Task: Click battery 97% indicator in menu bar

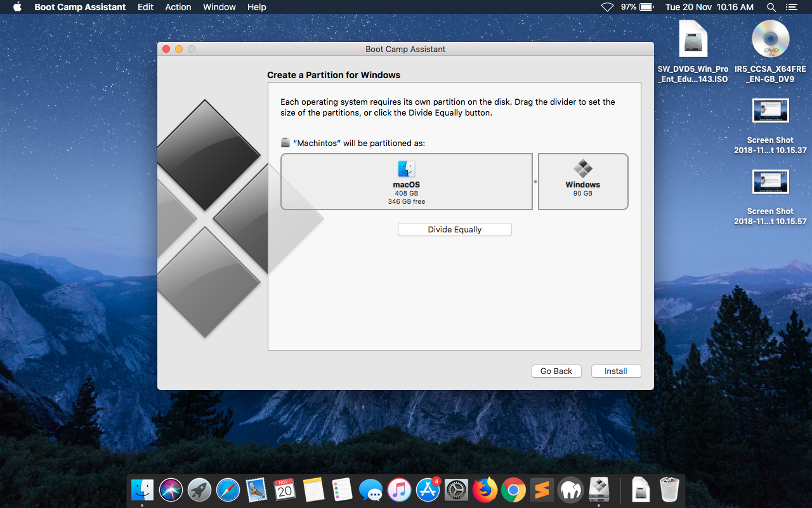Action: [637, 7]
